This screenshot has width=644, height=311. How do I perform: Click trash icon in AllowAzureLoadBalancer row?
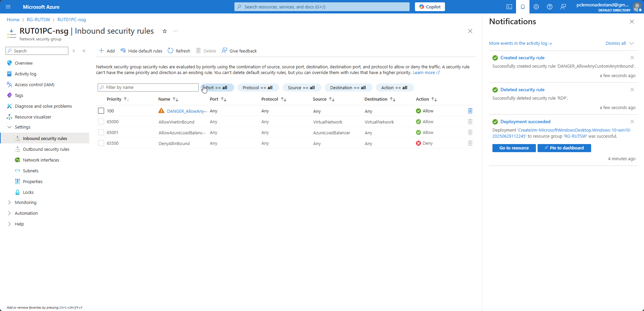pyautogui.click(x=470, y=132)
